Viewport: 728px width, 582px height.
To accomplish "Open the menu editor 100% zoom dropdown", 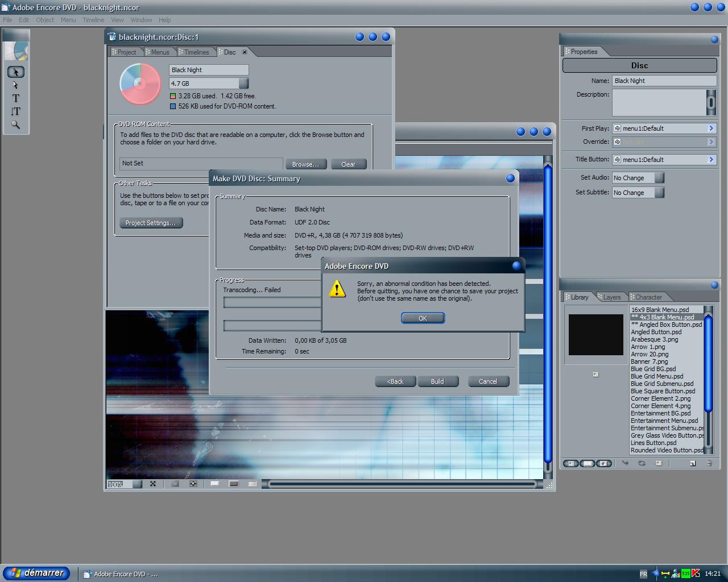I will pyautogui.click(x=137, y=484).
